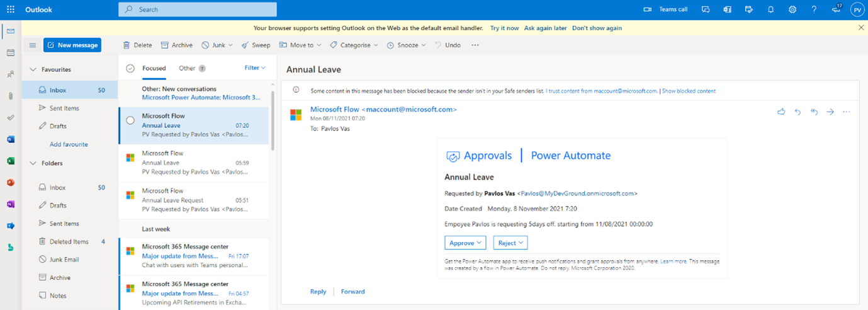868x310 pixels.
Task: Click the forward arrow icon
Action: (x=830, y=112)
